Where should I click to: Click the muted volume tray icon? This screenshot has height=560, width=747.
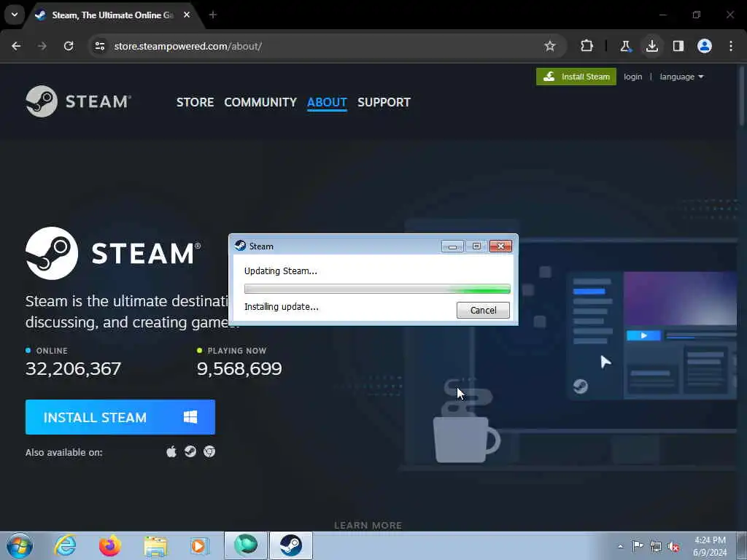[x=673, y=547]
